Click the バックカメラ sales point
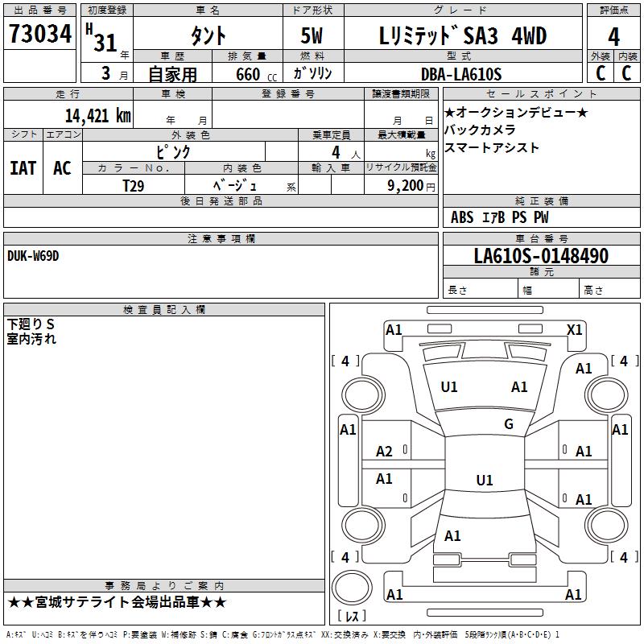 [480, 130]
